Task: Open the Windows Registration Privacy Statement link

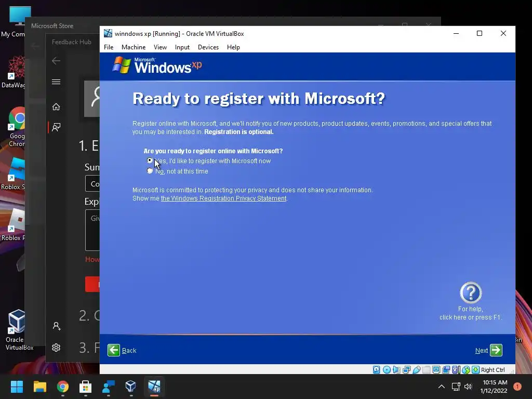Action: [x=223, y=198]
